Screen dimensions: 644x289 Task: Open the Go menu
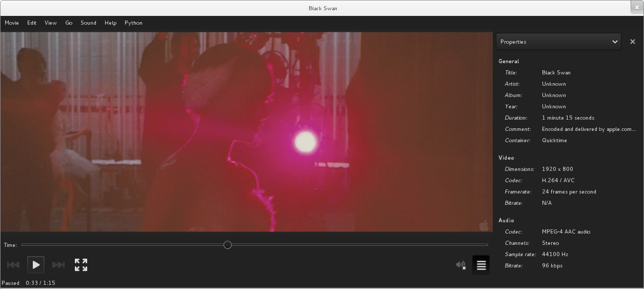coord(69,23)
